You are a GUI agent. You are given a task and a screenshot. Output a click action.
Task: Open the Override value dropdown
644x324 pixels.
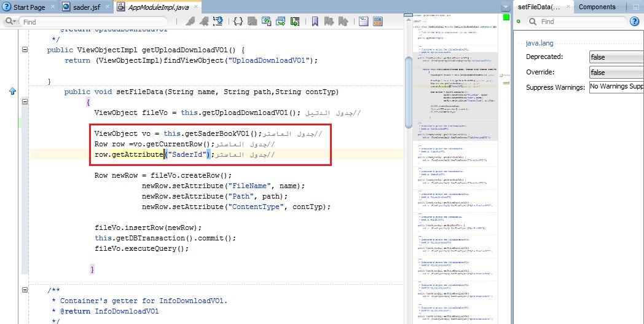[x=615, y=73]
